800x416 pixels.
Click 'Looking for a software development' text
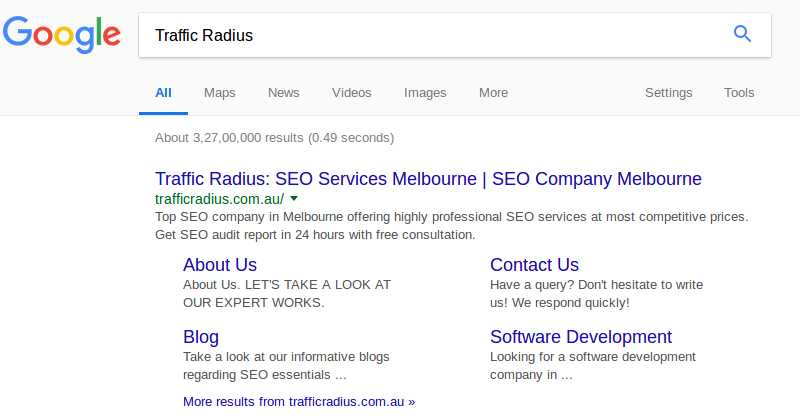(592, 365)
